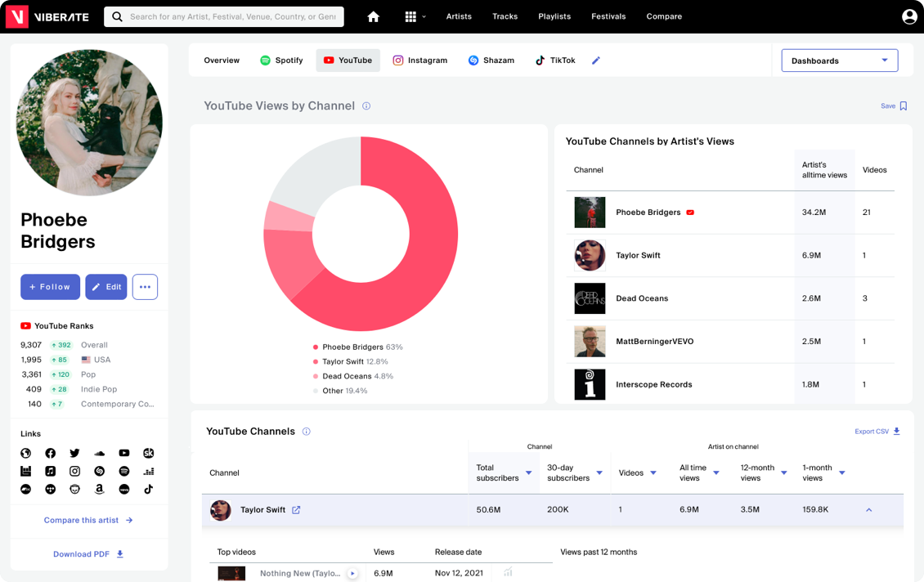The height and width of the screenshot is (582, 924).
Task: Open the Instagram icon under Links
Action: point(75,472)
